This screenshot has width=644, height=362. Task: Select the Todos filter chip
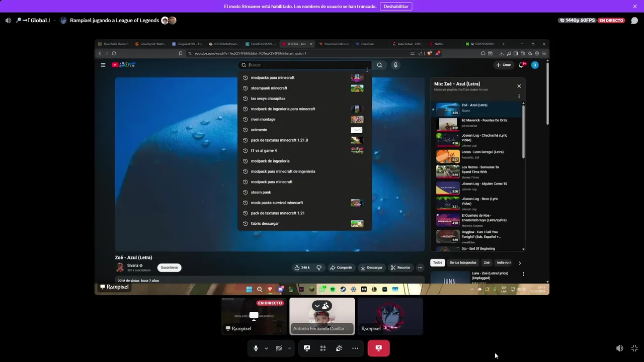438,262
